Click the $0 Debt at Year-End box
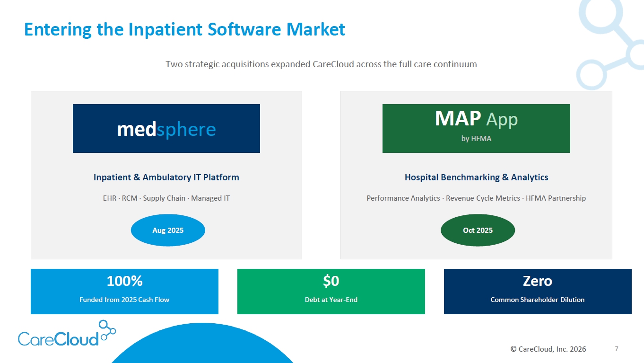Screen dimensions: 644x363 331,291
